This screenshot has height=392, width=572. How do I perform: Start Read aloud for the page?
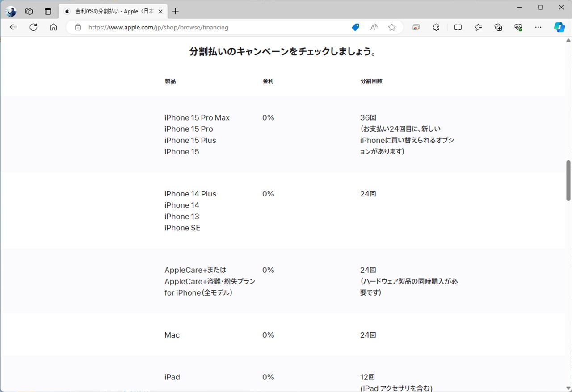(374, 27)
